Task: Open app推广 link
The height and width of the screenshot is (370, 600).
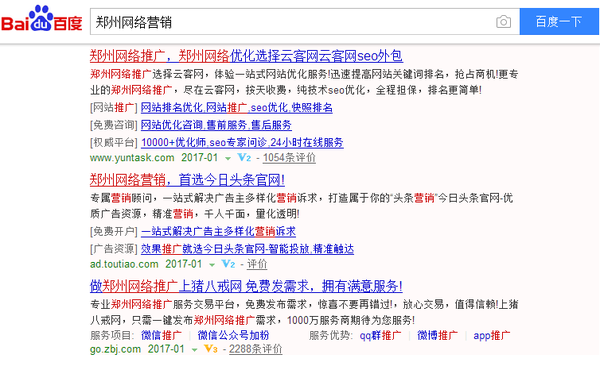Action: pyautogui.click(x=492, y=336)
